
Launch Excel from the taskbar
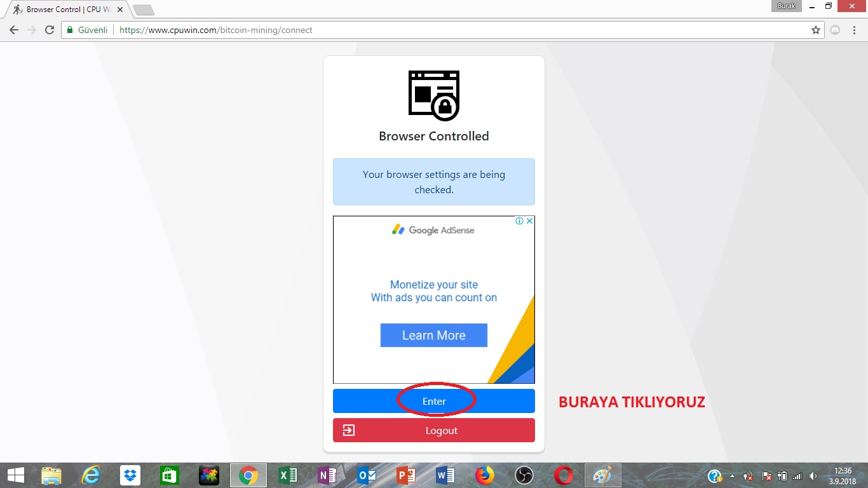click(288, 475)
